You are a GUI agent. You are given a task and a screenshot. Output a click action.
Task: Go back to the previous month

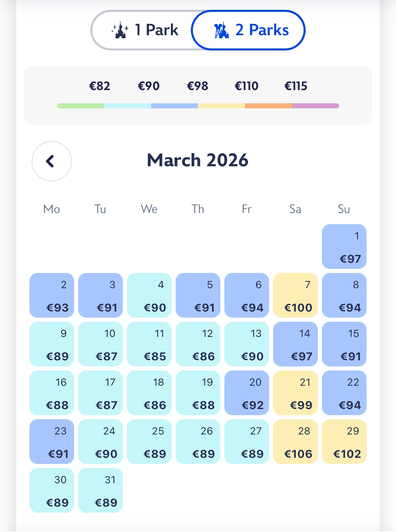pyautogui.click(x=51, y=161)
